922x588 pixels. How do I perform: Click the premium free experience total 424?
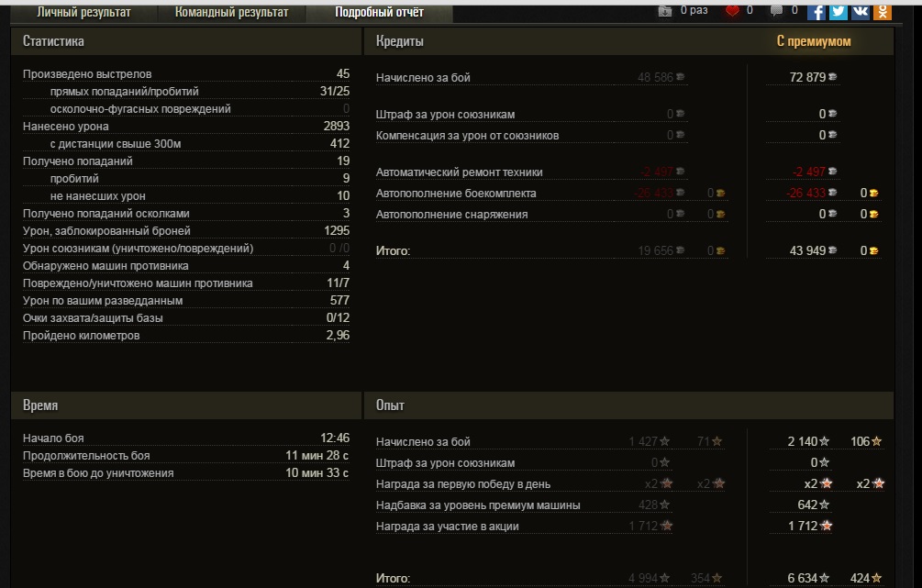pos(861,578)
